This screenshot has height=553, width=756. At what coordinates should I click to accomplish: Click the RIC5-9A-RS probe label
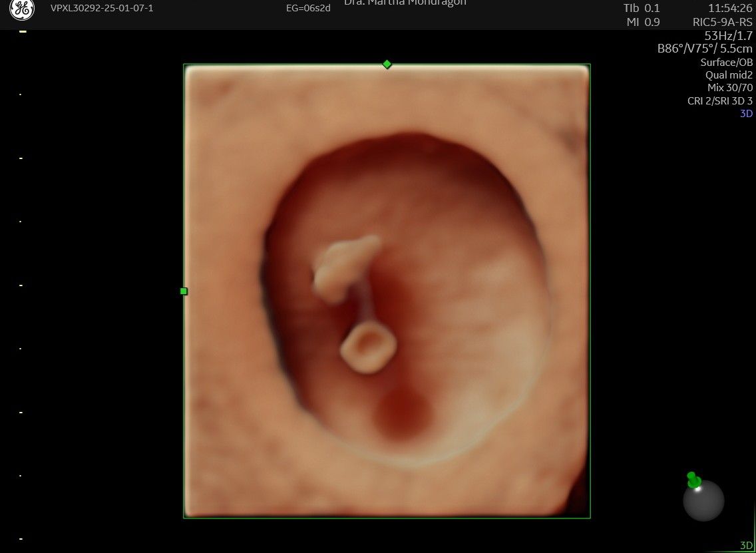722,22
